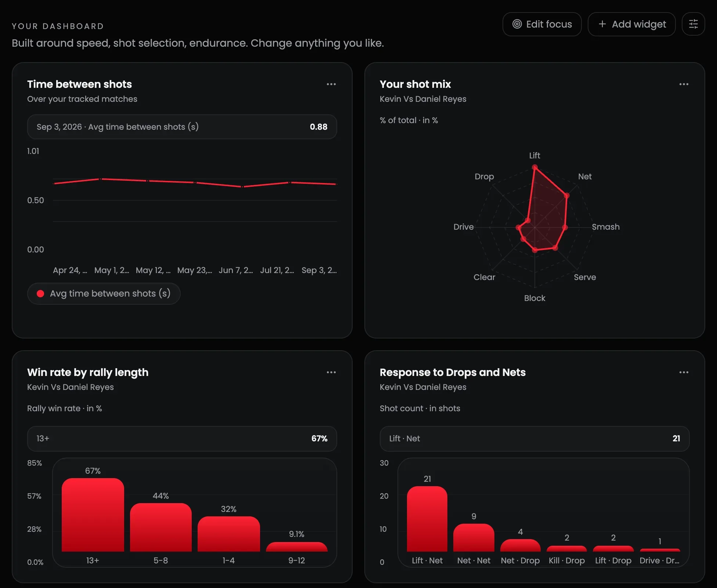
Task: Select the Net · Net response bar
Action: [x=473, y=537]
